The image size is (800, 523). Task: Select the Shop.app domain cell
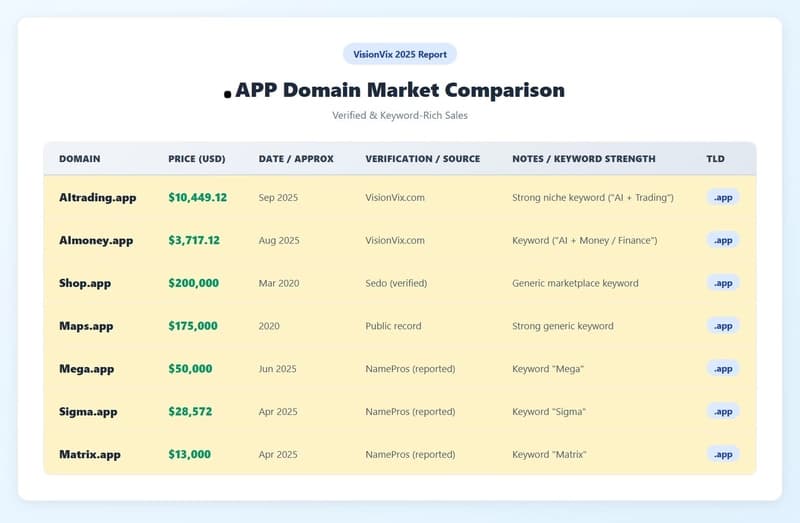pos(85,283)
